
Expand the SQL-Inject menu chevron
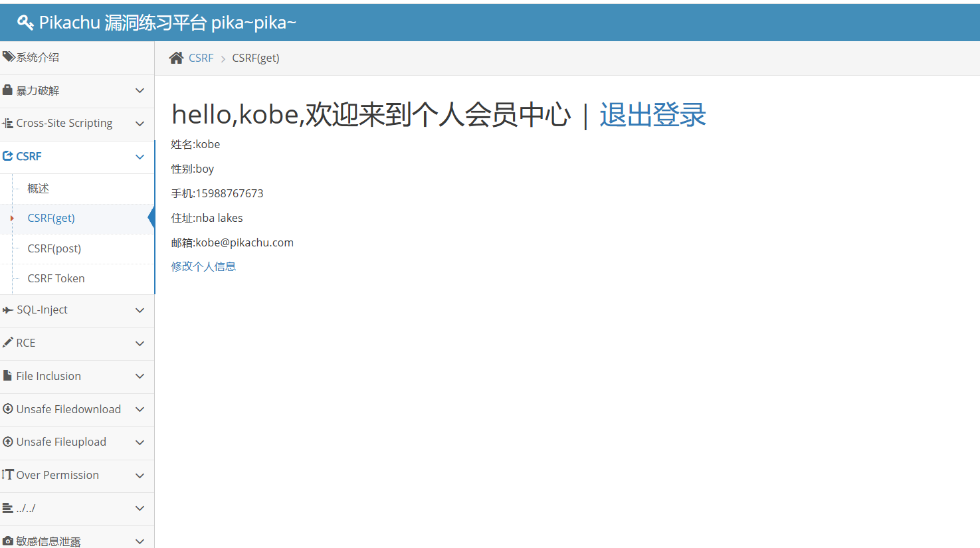click(140, 310)
